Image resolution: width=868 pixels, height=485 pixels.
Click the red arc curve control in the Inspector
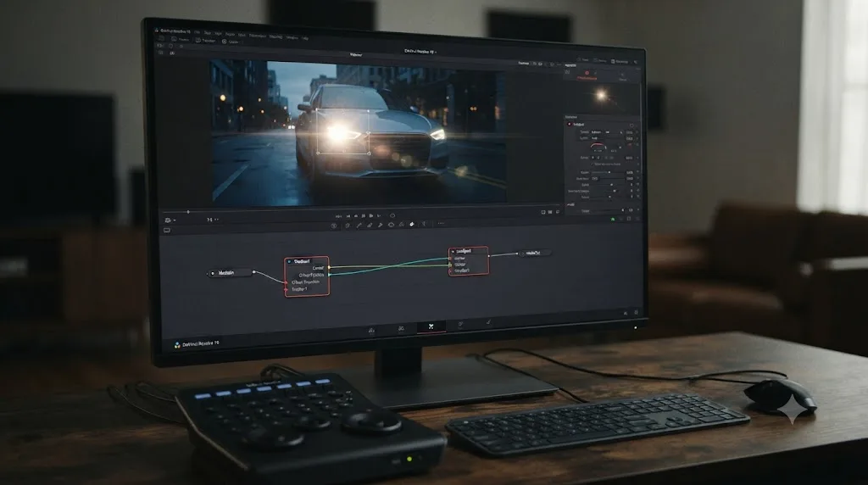tap(598, 146)
